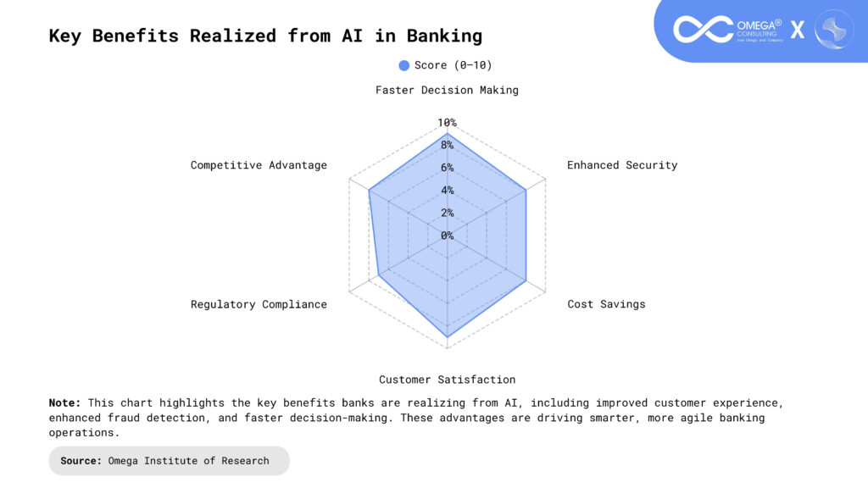Screen dimensions: 868x488
Task: Click the bold Note: label text
Action: 65,403
